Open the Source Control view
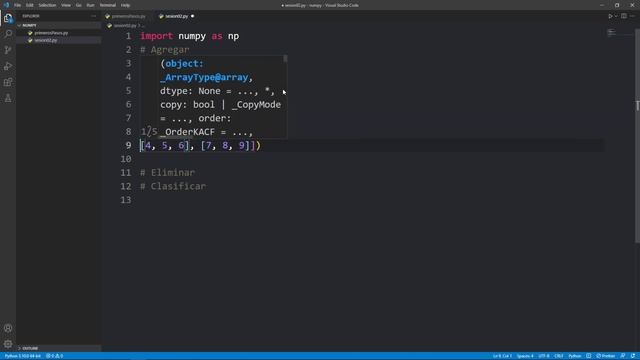640x360 pixels. (8, 50)
